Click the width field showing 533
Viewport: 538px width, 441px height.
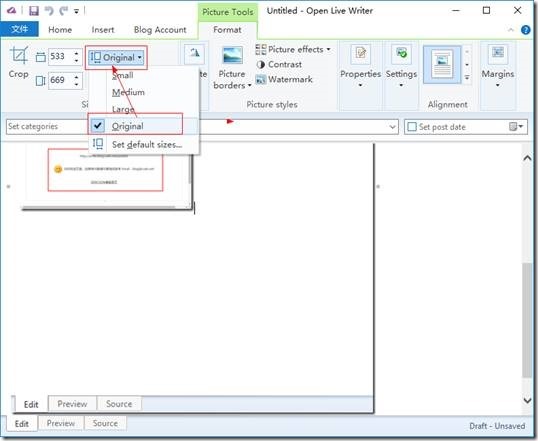point(60,56)
